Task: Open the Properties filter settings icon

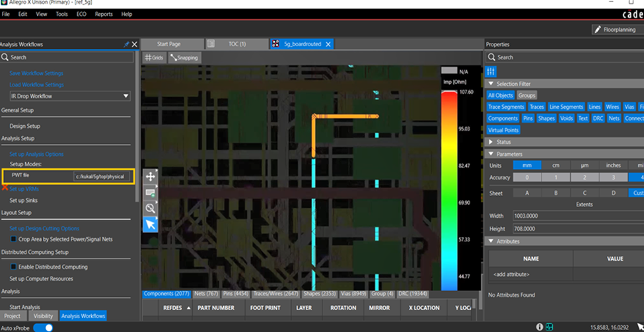Action: tap(490, 71)
